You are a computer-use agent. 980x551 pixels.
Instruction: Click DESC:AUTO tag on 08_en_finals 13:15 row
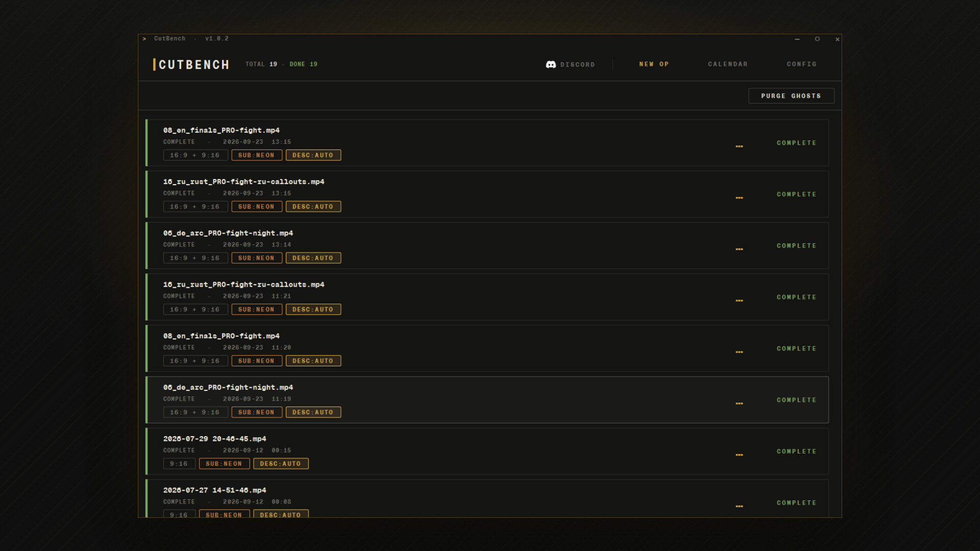click(313, 155)
